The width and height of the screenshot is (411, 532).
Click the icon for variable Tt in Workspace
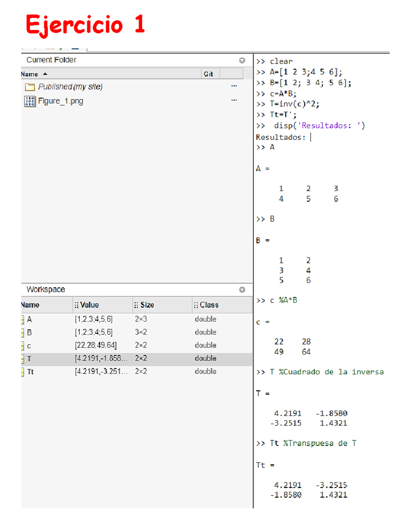pos(23,372)
